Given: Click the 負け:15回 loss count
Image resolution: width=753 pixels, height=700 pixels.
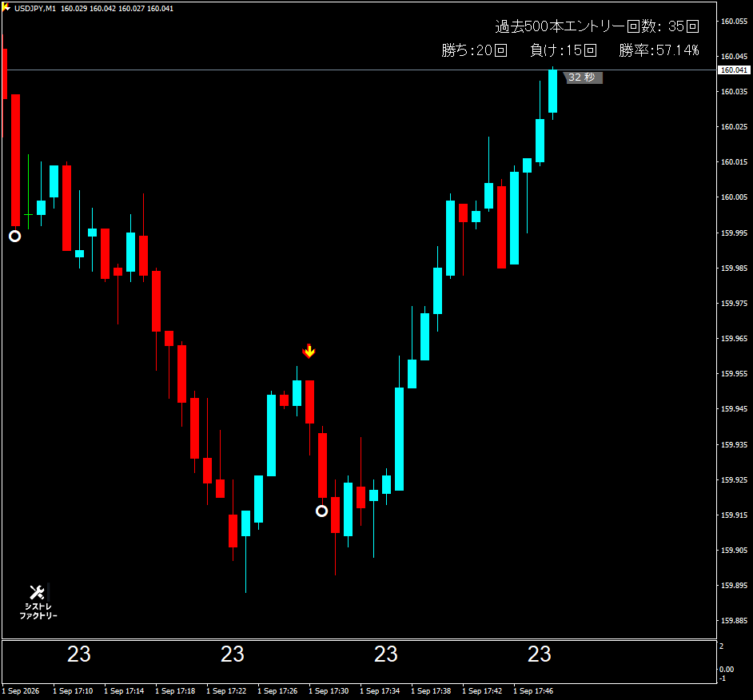Looking at the screenshot, I should click(564, 50).
